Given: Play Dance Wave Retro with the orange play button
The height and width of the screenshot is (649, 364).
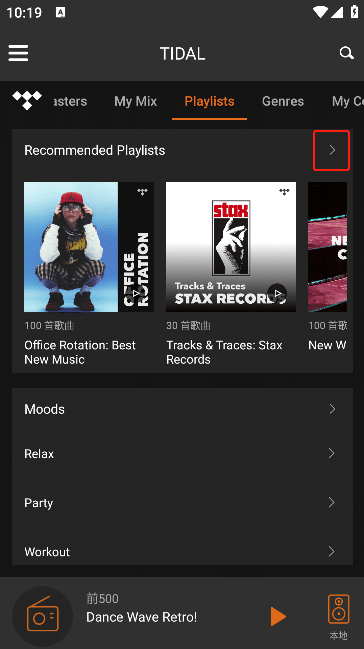Looking at the screenshot, I should [x=278, y=617].
